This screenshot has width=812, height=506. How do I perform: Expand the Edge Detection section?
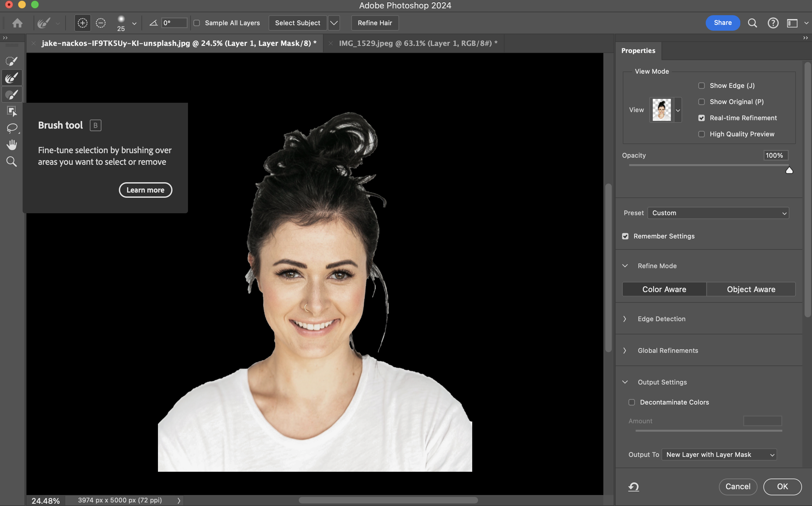(x=661, y=319)
